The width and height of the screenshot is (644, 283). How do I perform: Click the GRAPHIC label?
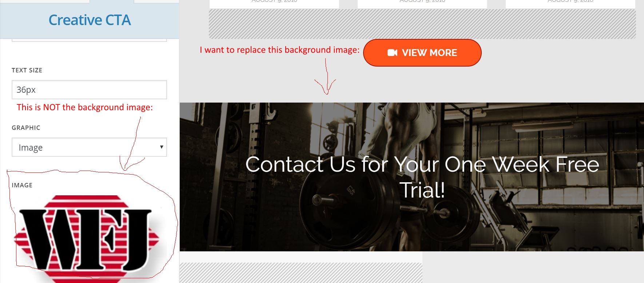point(26,128)
